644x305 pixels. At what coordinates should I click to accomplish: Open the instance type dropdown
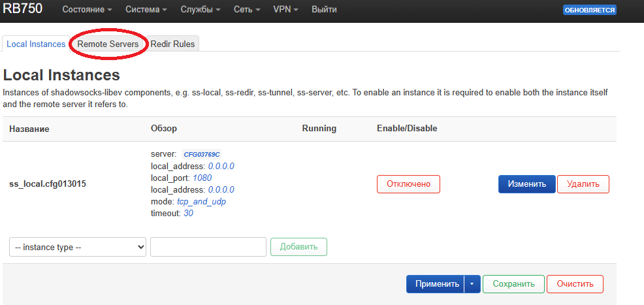click(78, 247)
